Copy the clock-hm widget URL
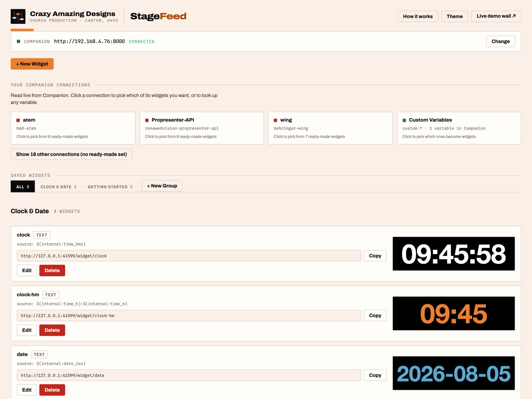 coord(375,316)
